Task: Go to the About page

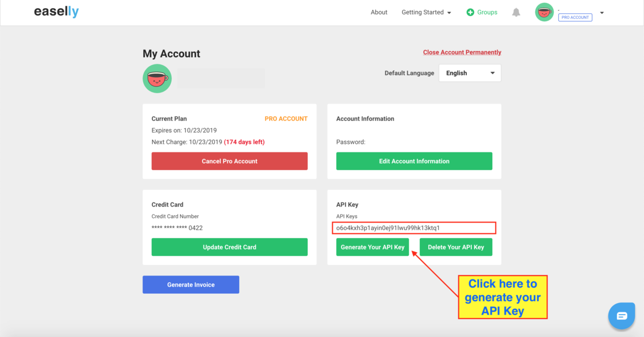Action: (379, 12)
